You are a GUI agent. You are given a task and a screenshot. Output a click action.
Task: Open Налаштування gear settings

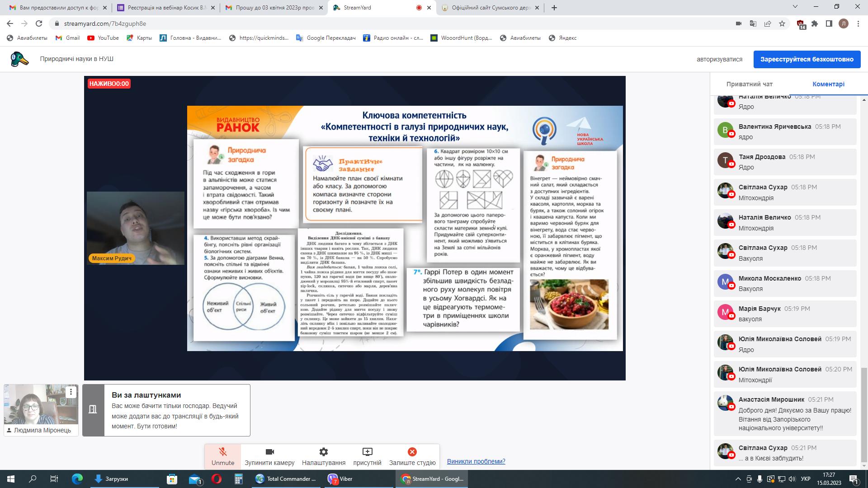pos(324,456)
